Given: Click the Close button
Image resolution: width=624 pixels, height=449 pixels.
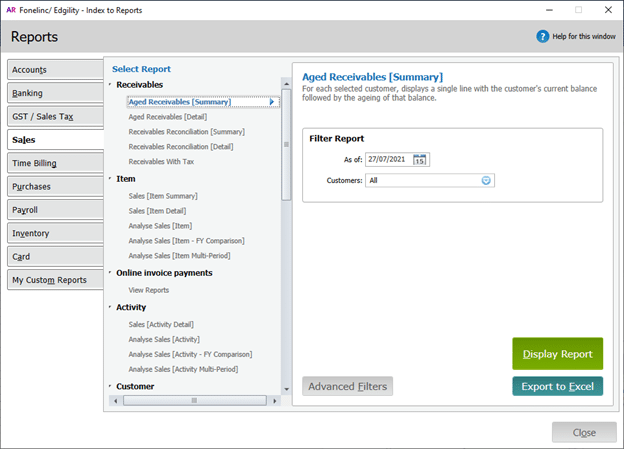Looking at the screenshot, I should pyautogui.click(x=584, y=433).
